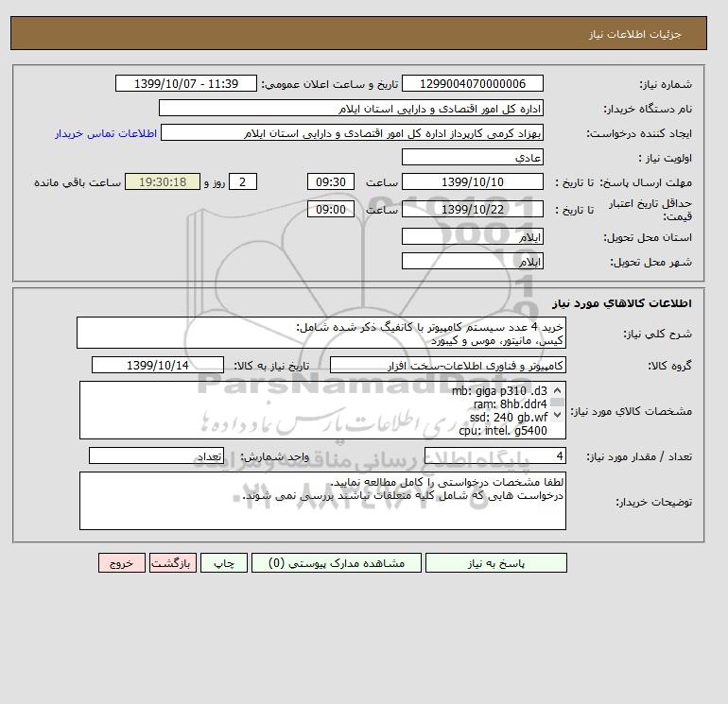Click label شهر محل تحویل

pyautogui.click(x=650, y=262)
